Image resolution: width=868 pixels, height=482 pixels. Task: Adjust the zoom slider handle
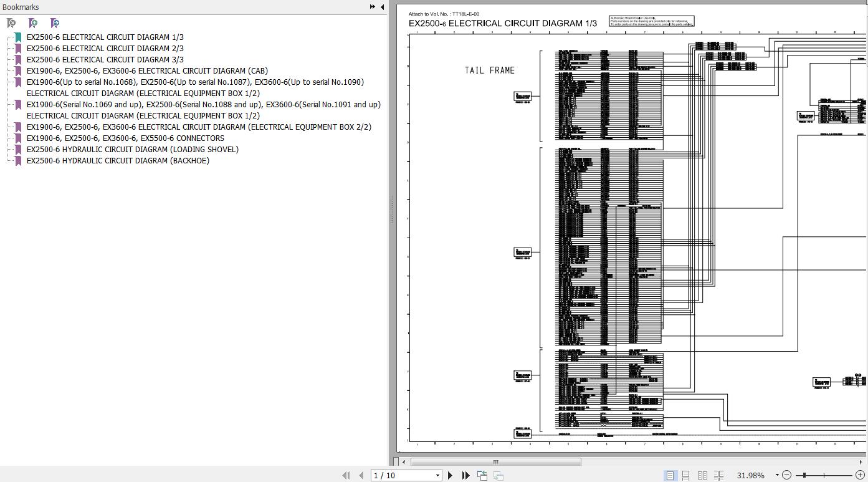point(804,475)
